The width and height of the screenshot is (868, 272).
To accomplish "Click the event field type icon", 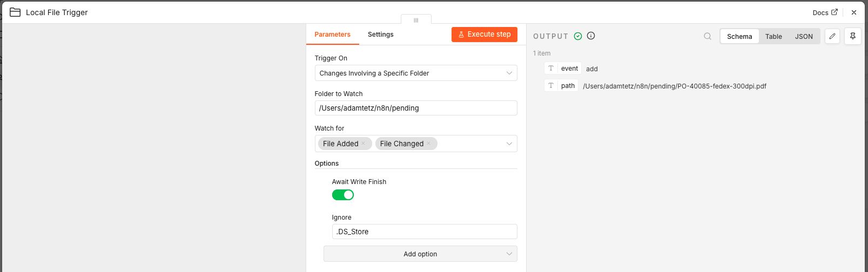I will (x=551, y=69).
